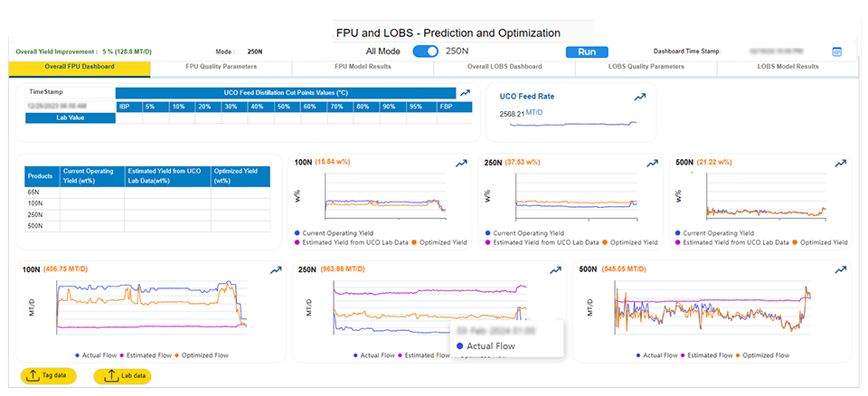Switch to FPU Quality Parameters tab
The width and height of the screenshot is (868, 396).
(221, 67)
